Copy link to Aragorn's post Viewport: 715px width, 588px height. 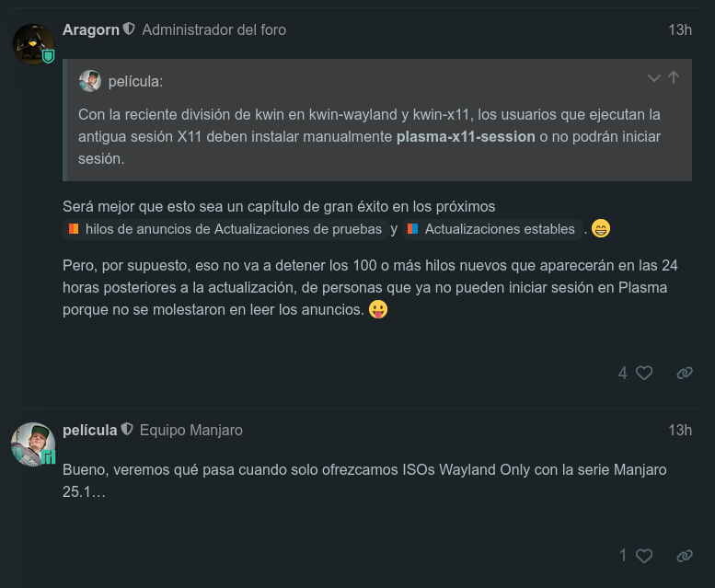685,374
